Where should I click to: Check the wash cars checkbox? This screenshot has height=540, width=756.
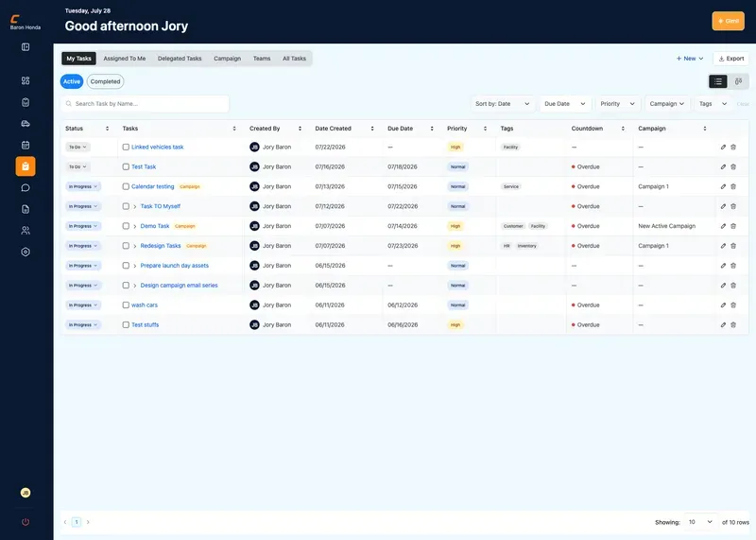(126, 305)
